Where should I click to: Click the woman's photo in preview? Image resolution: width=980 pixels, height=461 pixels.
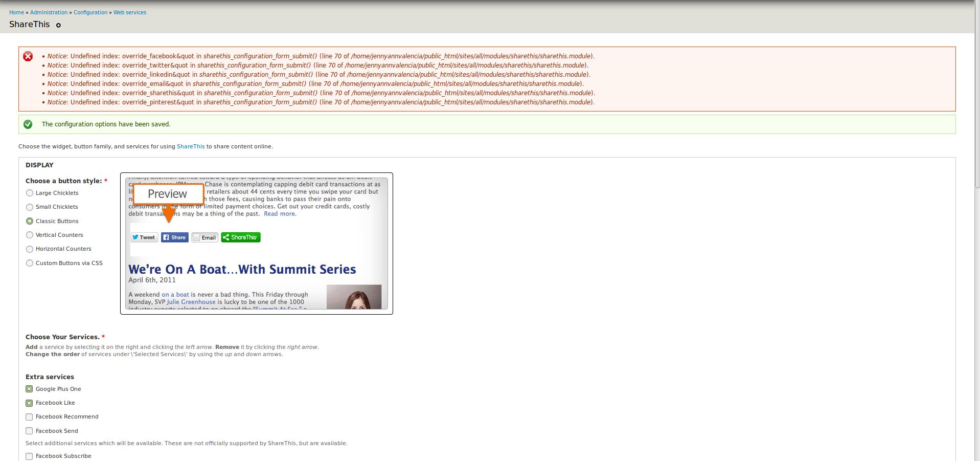pos(354,297)
